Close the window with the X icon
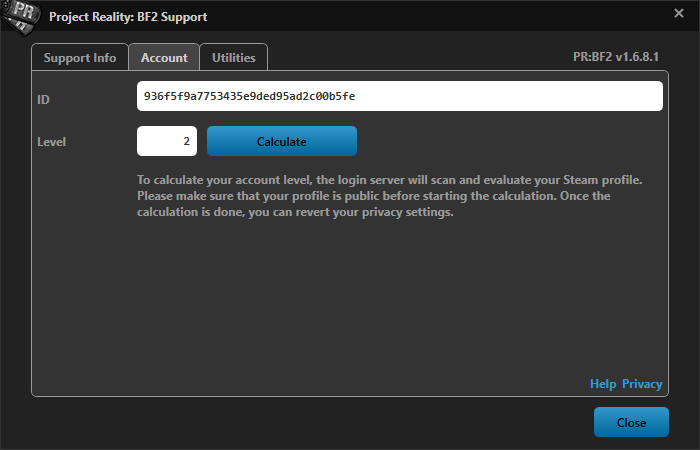Viewport: 700px width, 450px height. point(679,13)
